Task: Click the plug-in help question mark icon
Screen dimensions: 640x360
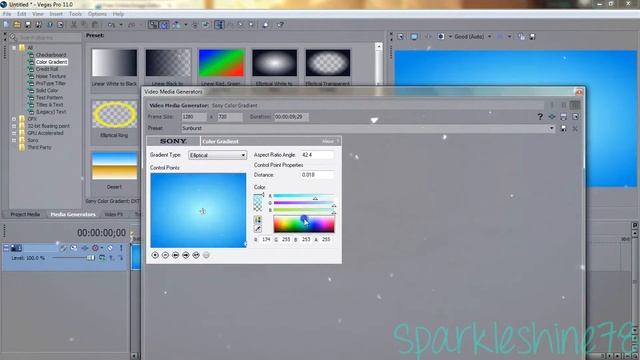Action: [x=540, y=117]
